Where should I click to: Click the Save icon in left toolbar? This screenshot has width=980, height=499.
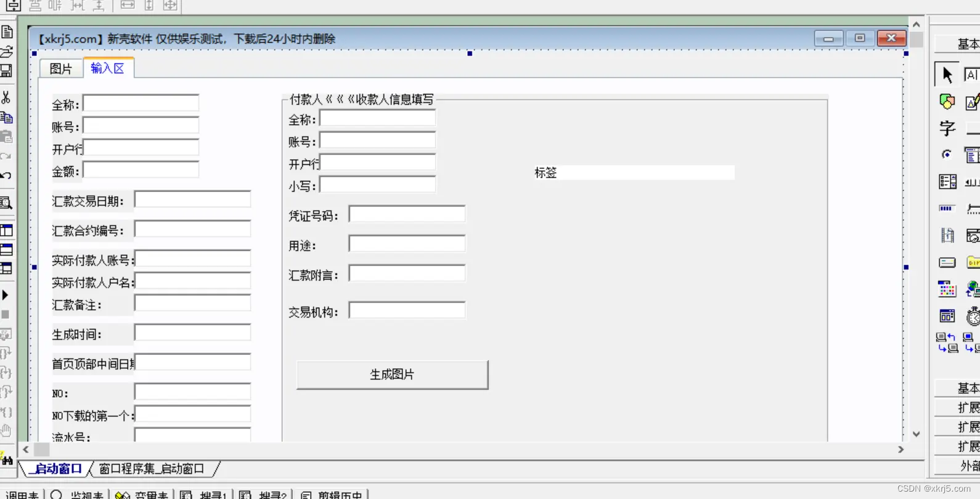tap(6, 71)
